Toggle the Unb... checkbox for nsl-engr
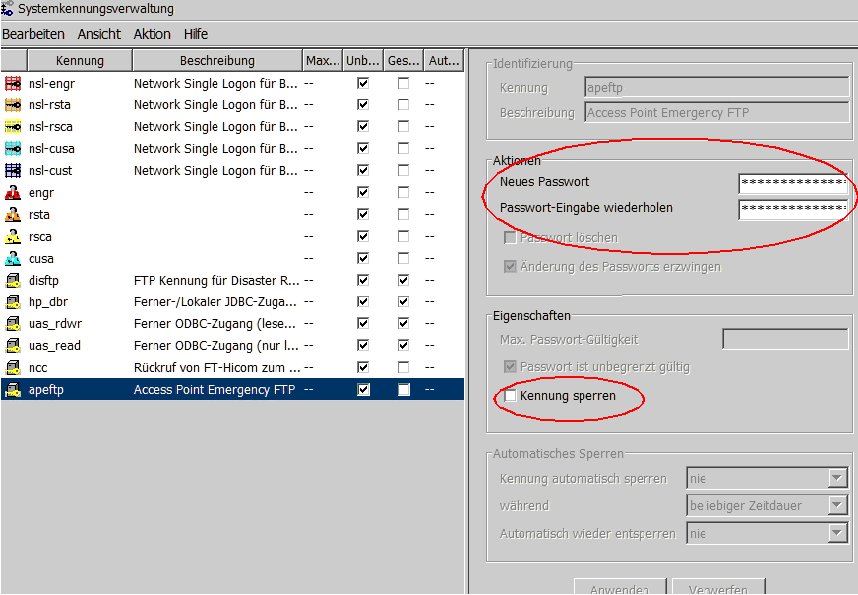Viewport: 858px width, 595px height. click(x=363, y=83)
